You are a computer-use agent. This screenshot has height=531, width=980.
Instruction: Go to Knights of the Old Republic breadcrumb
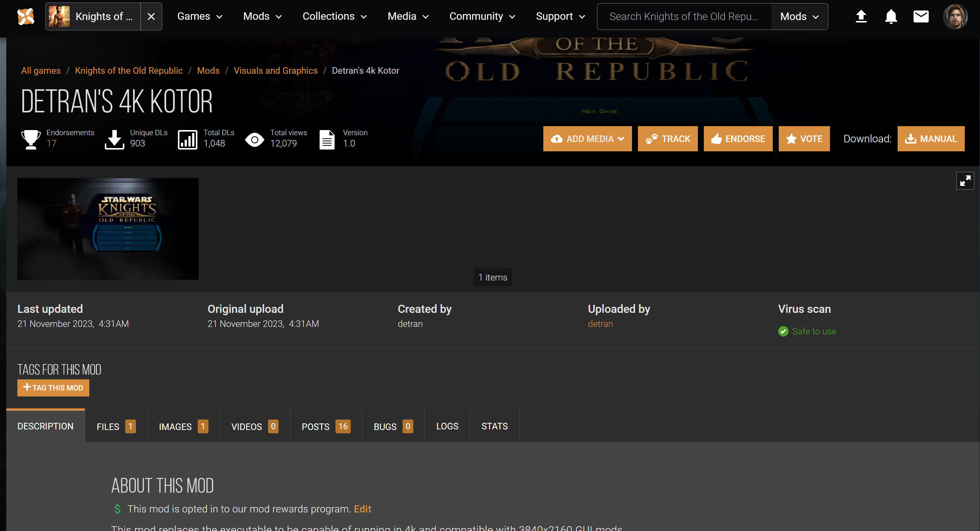click(x=128, y=70)
